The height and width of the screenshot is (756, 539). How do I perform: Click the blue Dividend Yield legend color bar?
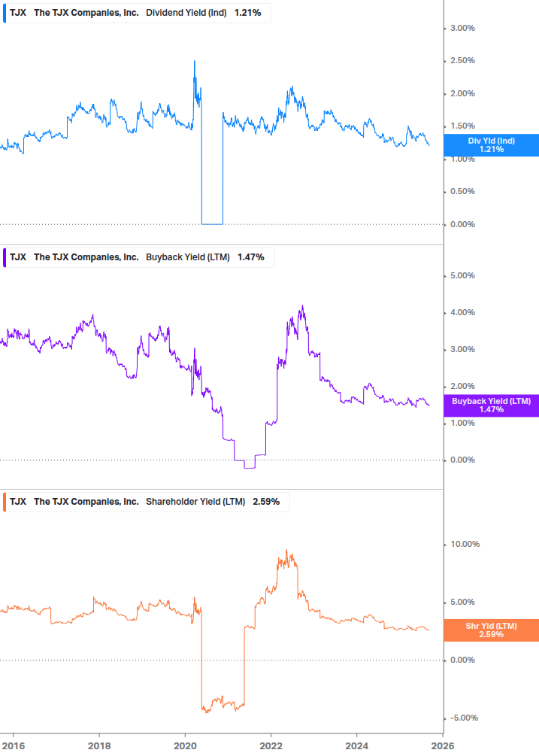5,13
